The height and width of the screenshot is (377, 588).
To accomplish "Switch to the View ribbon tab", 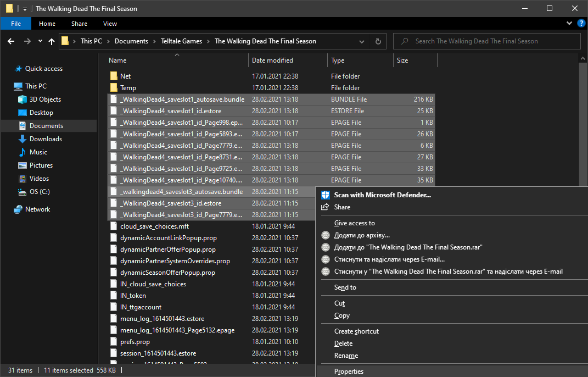I will pos(110,24).
